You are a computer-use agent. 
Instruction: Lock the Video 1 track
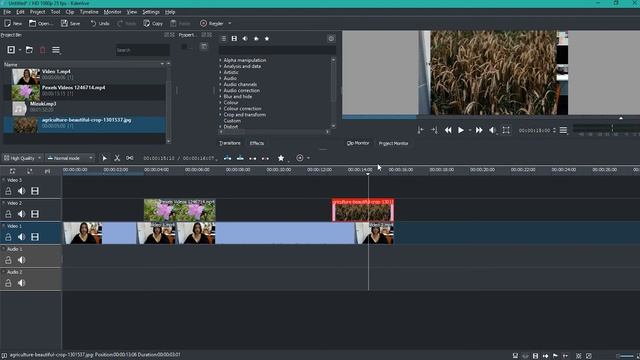click(x=8, y=237)
